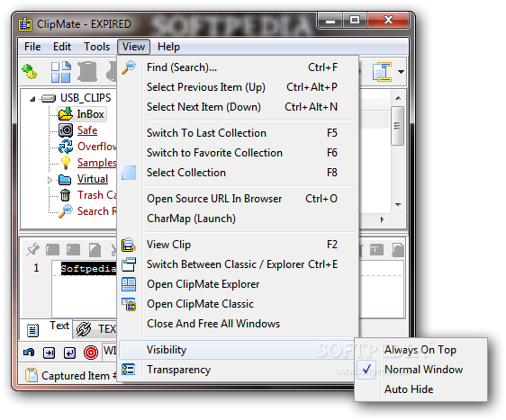Choose Find (Search)... from View menu
This screenshot has width=506, height=420.
click(x=239, y=67)
